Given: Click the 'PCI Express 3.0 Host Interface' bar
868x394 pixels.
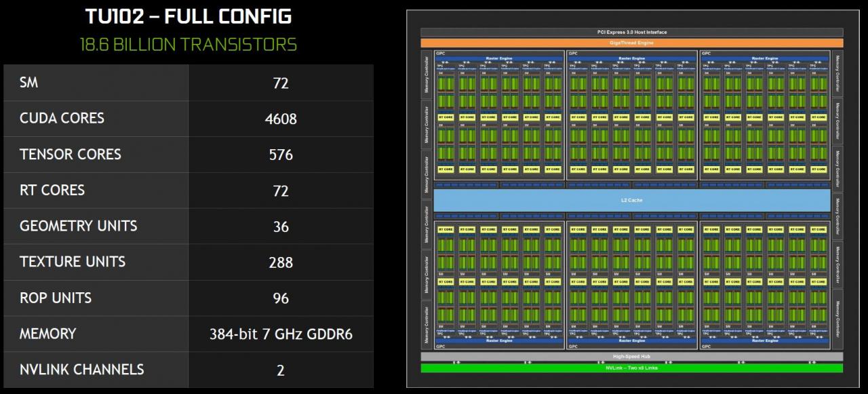Looking at the screenshot, I should point(631,32).
